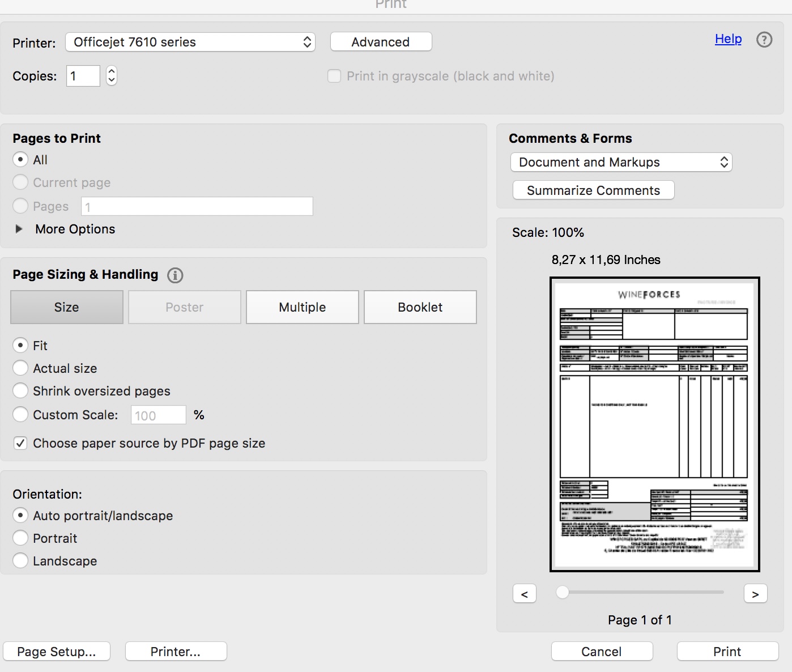This screenshot has height=672, width=792.
Task: Click the previous page arrow under preview
Action: (524, 593)
